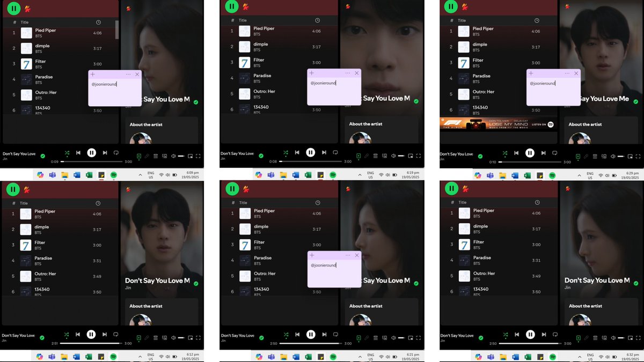
Task: Open Copilot from the 6:09 pm taskbar
Action: click(x=40, y=175)
